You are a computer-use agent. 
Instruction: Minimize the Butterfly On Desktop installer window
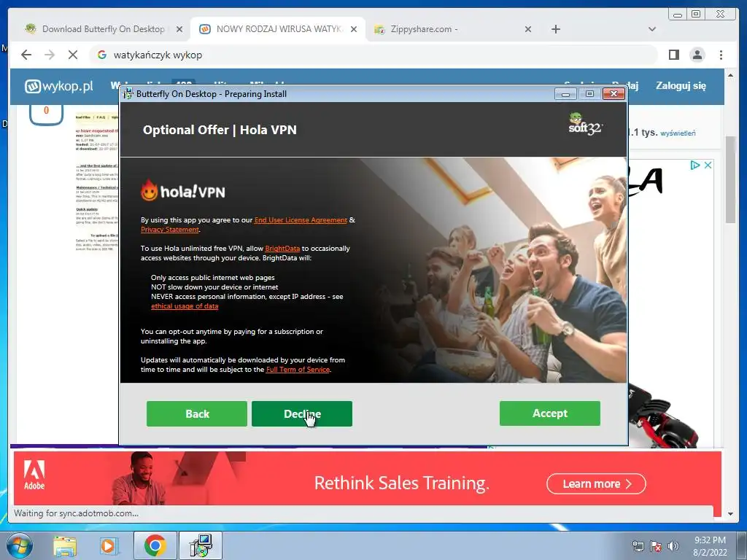pos(565,94)
